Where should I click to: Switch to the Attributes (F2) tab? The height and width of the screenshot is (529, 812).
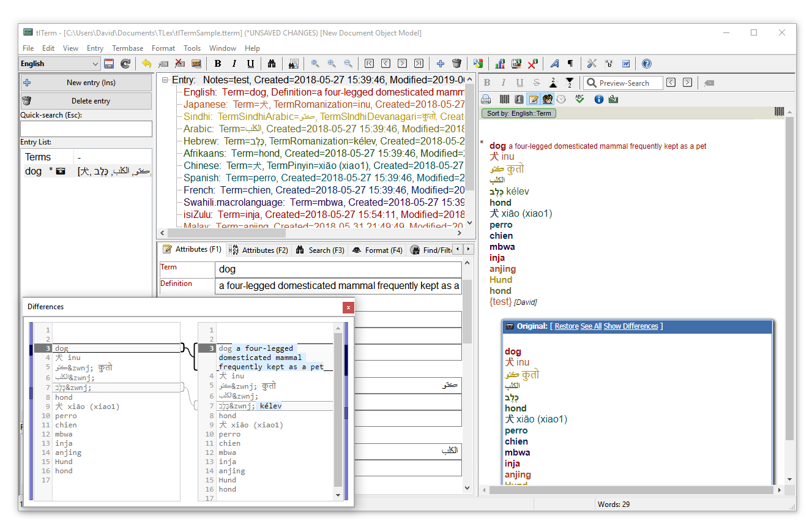click(258, 250)
